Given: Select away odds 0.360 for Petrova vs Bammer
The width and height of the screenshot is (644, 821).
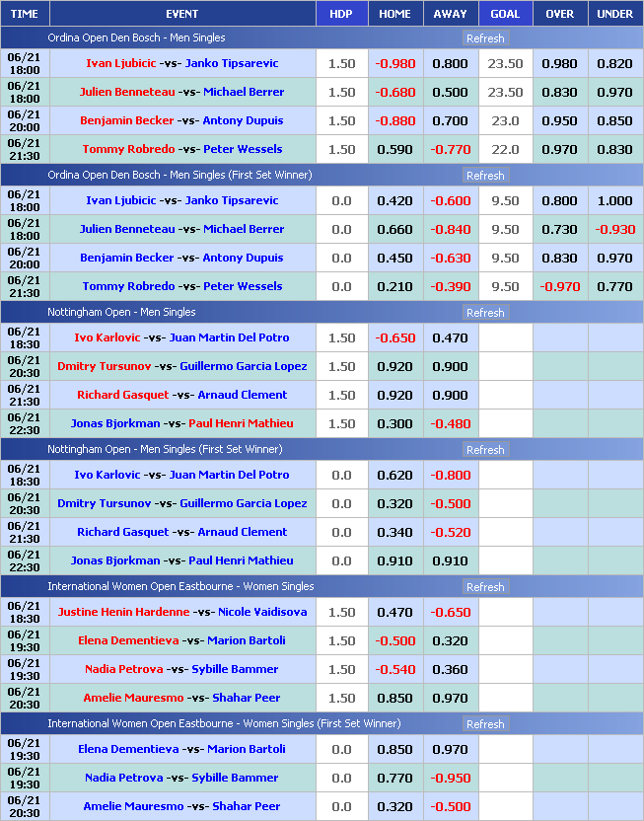Looking at the screenshot, I should pos(450,669).
